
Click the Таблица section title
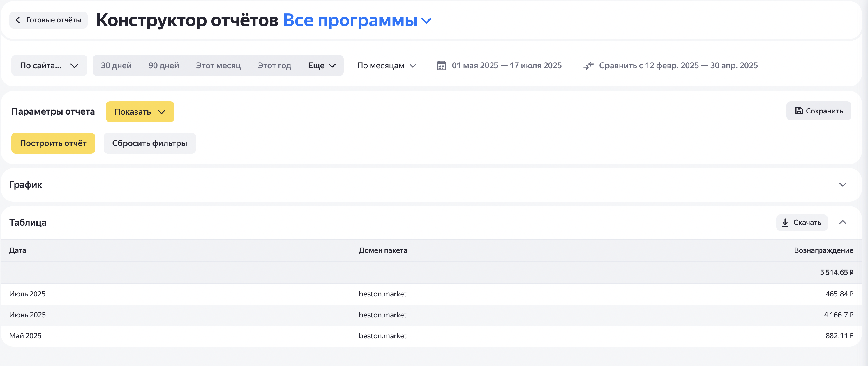pyautogui.click(x=28, y=222)
